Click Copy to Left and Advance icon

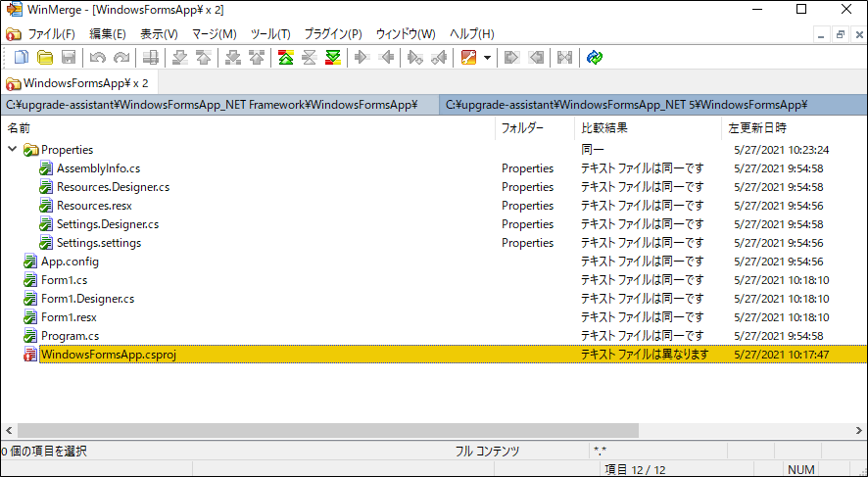(439, 57)
